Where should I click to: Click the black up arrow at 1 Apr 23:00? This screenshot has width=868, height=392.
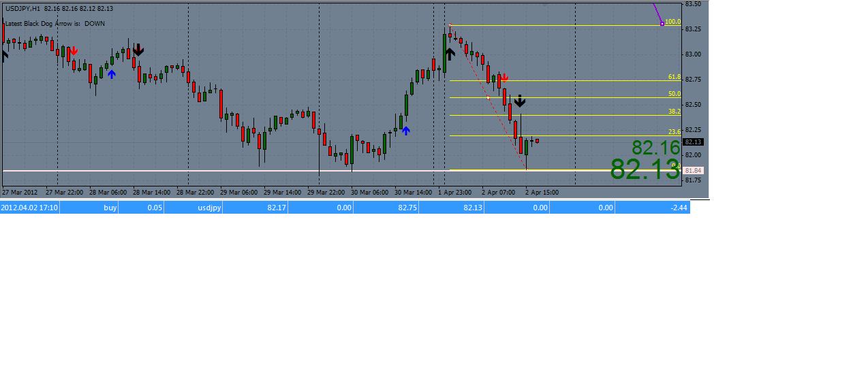(450, 54)
